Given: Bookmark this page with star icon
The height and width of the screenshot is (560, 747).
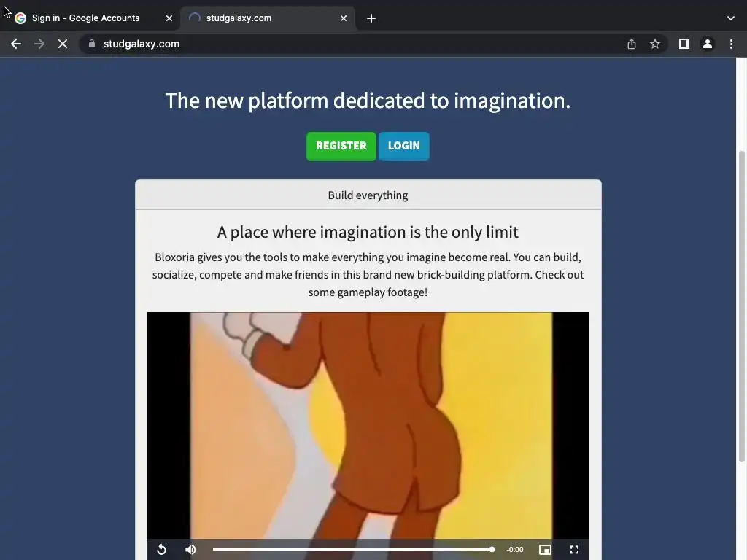Looking at the screenshot, I should point(655,44).
